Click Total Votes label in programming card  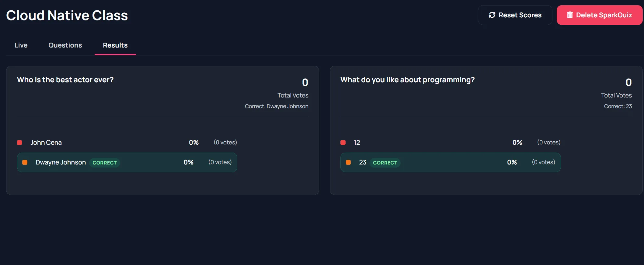coord(616,95)
